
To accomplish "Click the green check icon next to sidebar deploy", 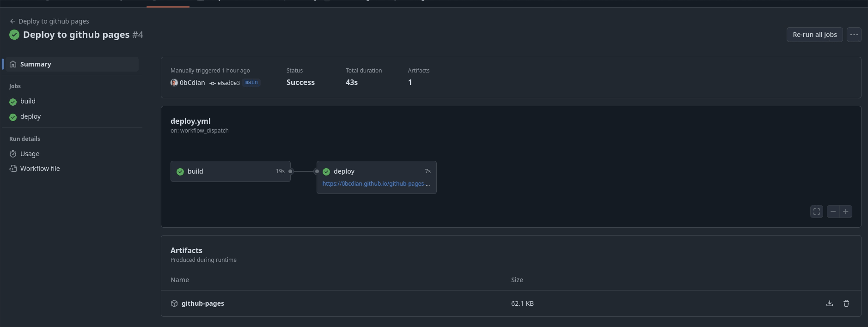I will [x=13, y=117].
